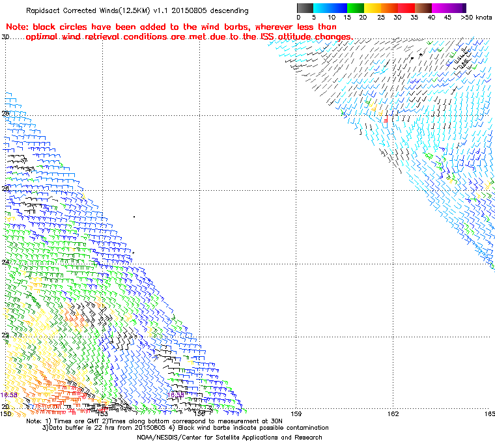Click the longitude label '162' on bottom axis
This screenshot has width=495, height=448.
393,413
